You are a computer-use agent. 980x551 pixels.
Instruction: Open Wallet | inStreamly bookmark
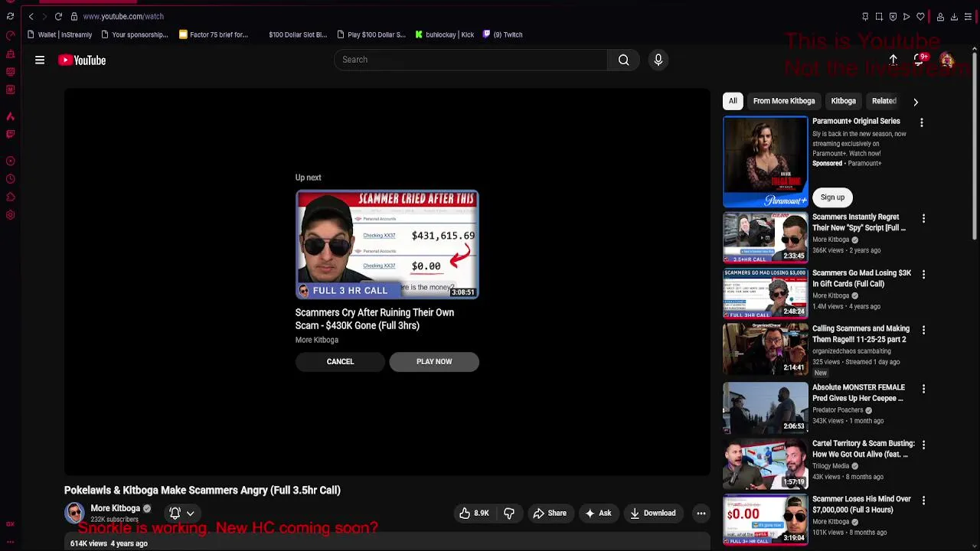60,34
